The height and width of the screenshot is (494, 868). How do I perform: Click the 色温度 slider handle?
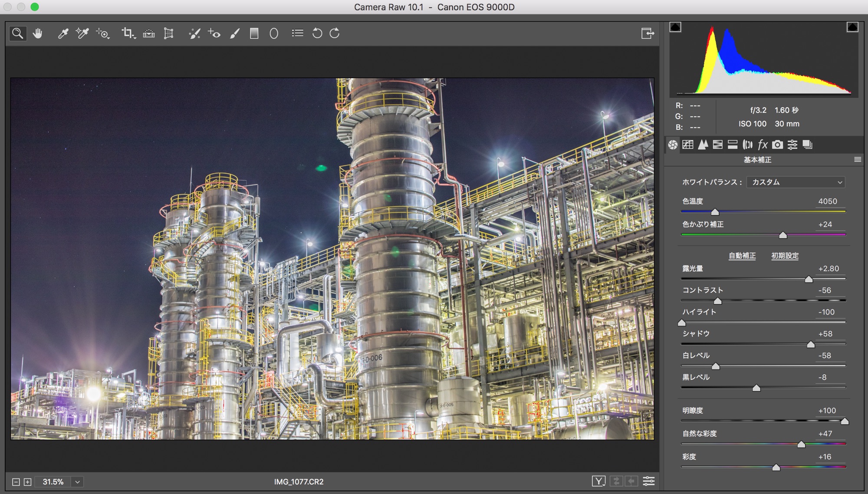715,212
